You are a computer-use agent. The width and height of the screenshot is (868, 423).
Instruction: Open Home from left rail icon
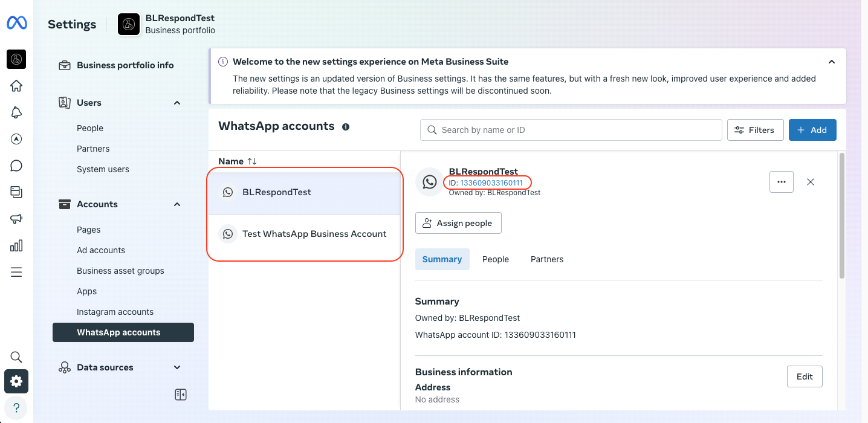16,86
